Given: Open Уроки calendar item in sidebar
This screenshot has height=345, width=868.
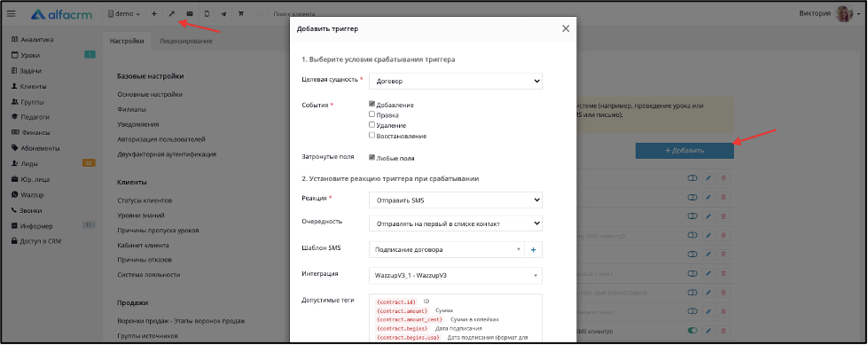Looking at the screenshot, I should click(x=26, y=55).
